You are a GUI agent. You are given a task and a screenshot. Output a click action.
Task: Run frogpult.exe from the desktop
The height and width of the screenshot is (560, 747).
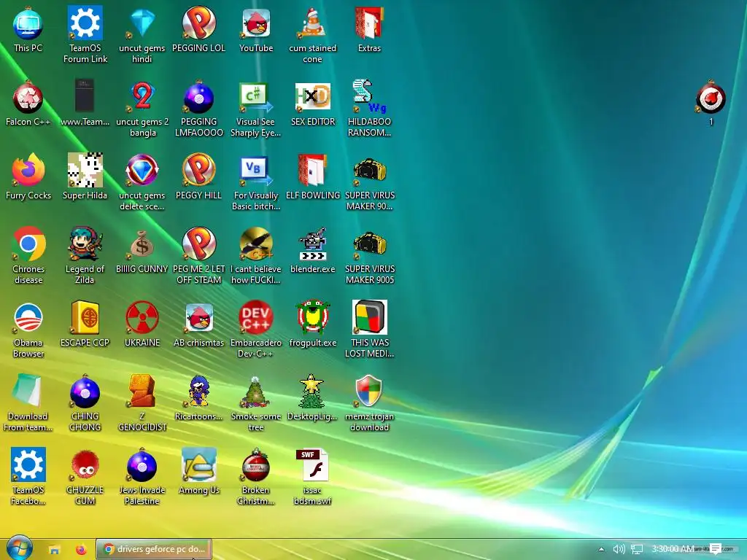(x=312, y=317)
